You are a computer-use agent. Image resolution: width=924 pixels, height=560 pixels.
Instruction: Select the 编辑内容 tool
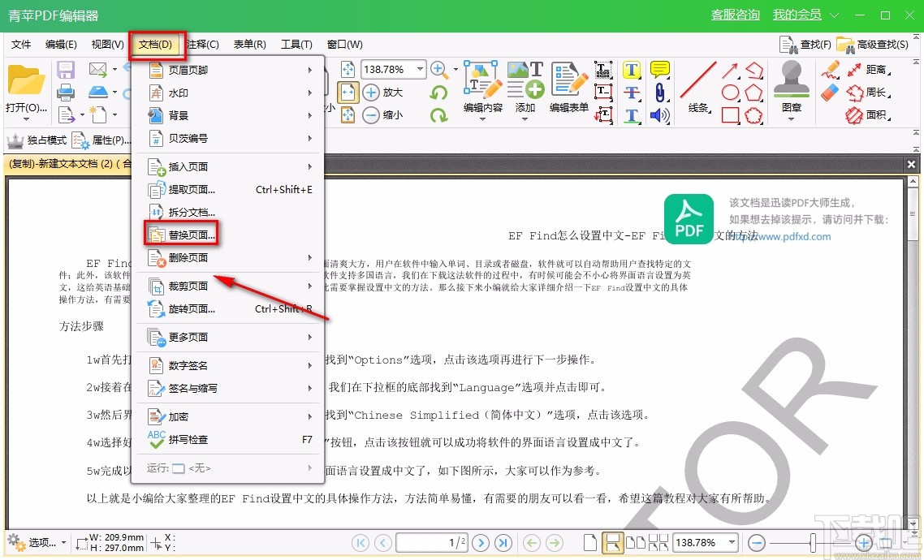482,87
